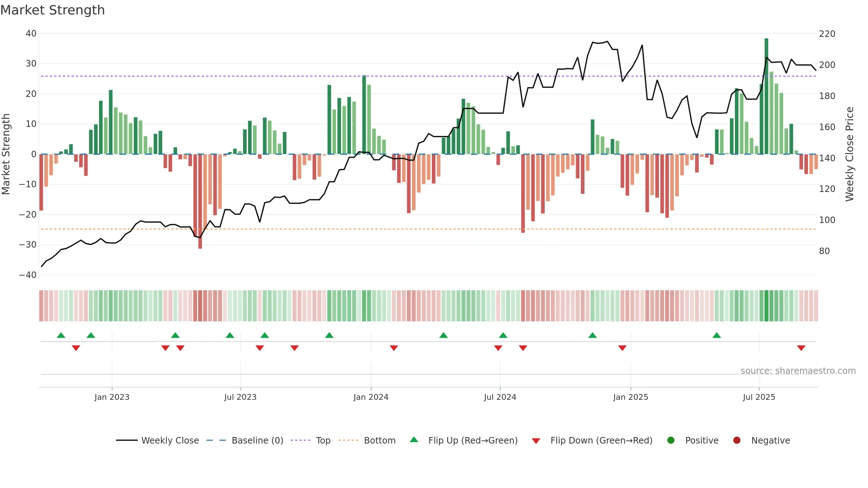Toggle the Flip Down (Green→Red) legend entry
Viewport: 868px width, 488px height.
tap(592, 440)
